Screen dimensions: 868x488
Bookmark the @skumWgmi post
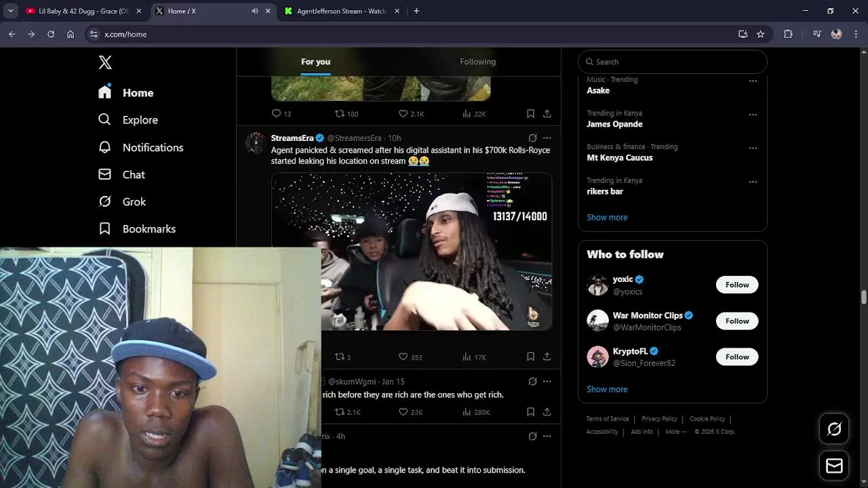pyautogui.click(x=530, y=412)
